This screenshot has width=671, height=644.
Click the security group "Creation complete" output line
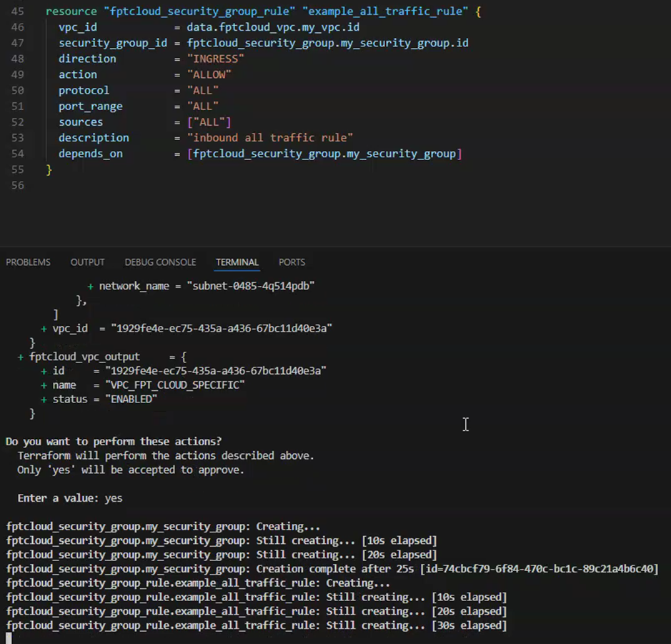[x=332, y=569]
